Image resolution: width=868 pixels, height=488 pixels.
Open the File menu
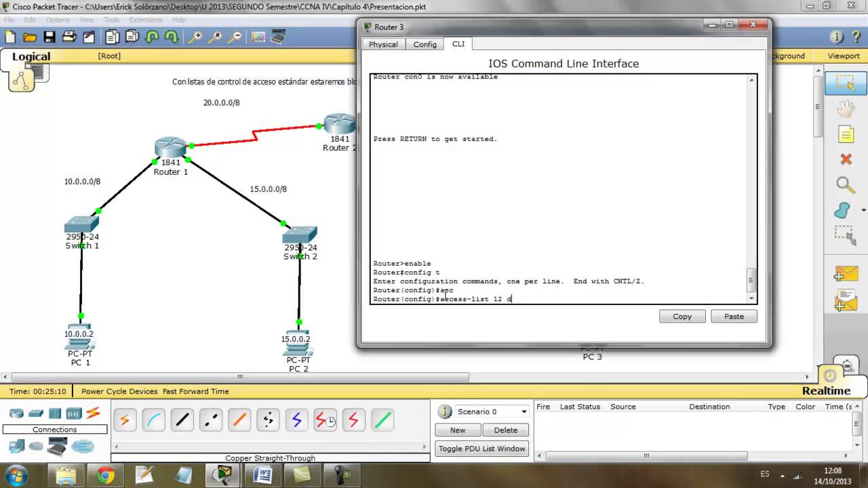pos(9,20)
